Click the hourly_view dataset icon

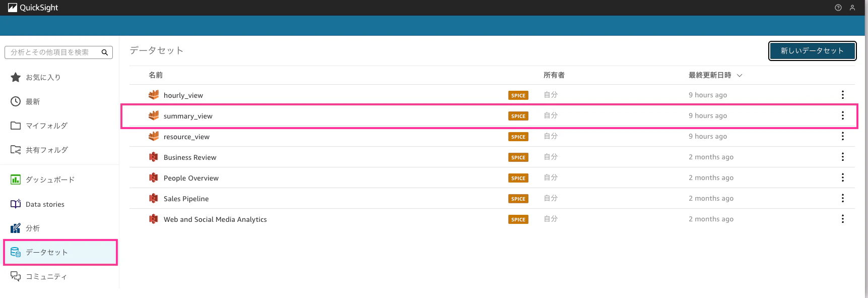point(154,95)
